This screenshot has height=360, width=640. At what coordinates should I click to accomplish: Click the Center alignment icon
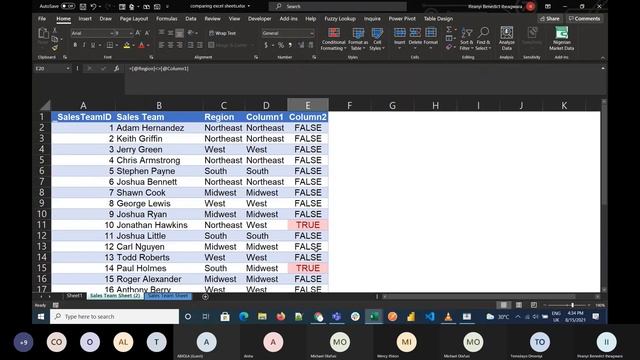[171, 45]
